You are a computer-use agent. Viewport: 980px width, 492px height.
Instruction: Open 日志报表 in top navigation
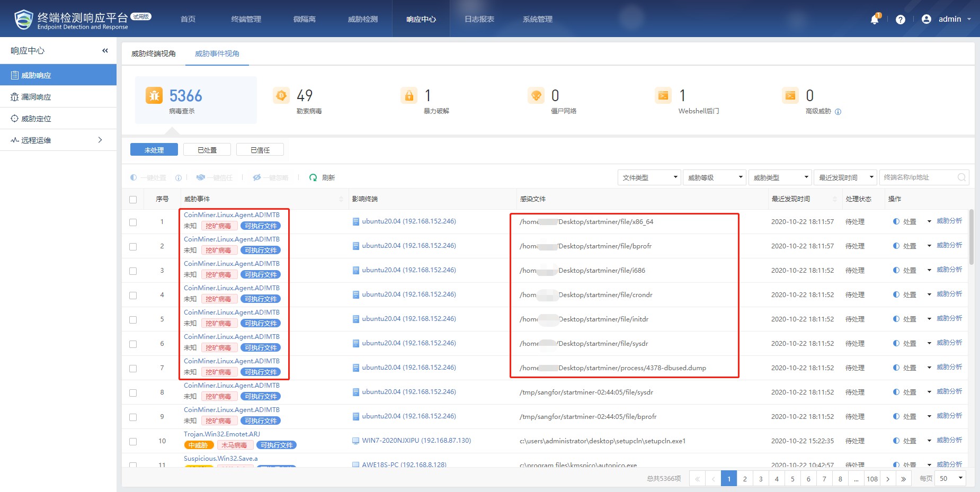coord(479,19)
